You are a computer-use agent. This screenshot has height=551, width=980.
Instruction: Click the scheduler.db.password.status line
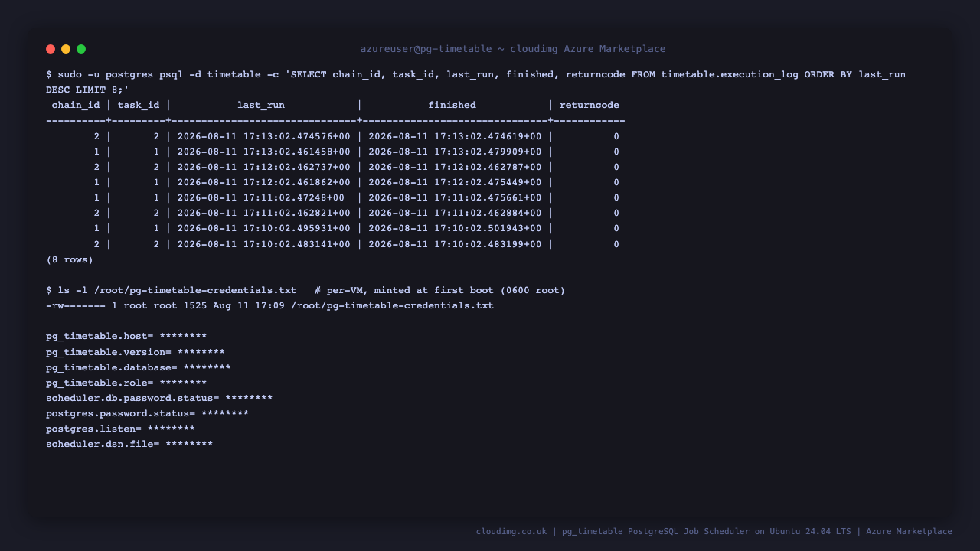[159, 398]
